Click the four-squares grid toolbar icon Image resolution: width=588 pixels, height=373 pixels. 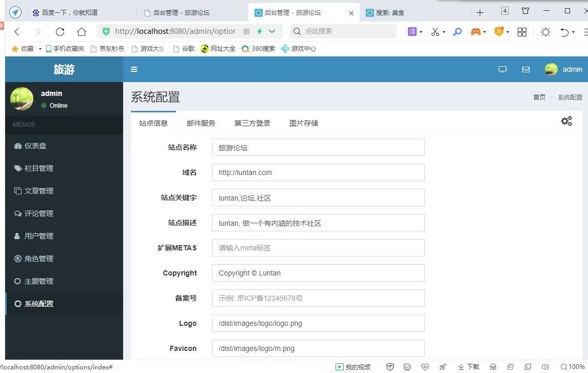pyautogui.click(x=522, y=32)
